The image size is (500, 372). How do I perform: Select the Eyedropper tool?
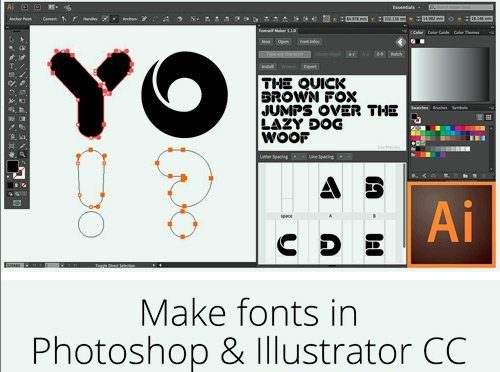tap(12, 127)
